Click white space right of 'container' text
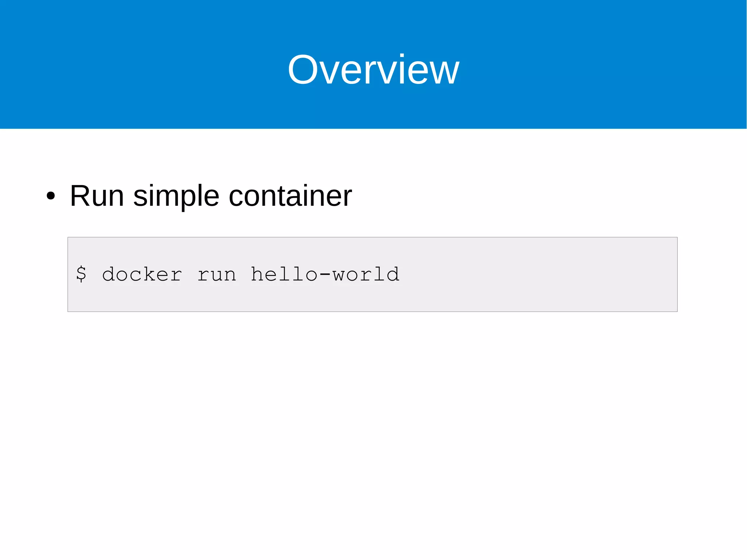 click(511, 196)
